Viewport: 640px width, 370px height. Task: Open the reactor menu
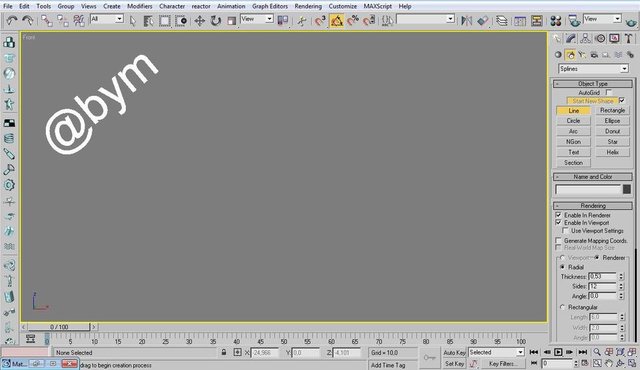tap(201, 6)
